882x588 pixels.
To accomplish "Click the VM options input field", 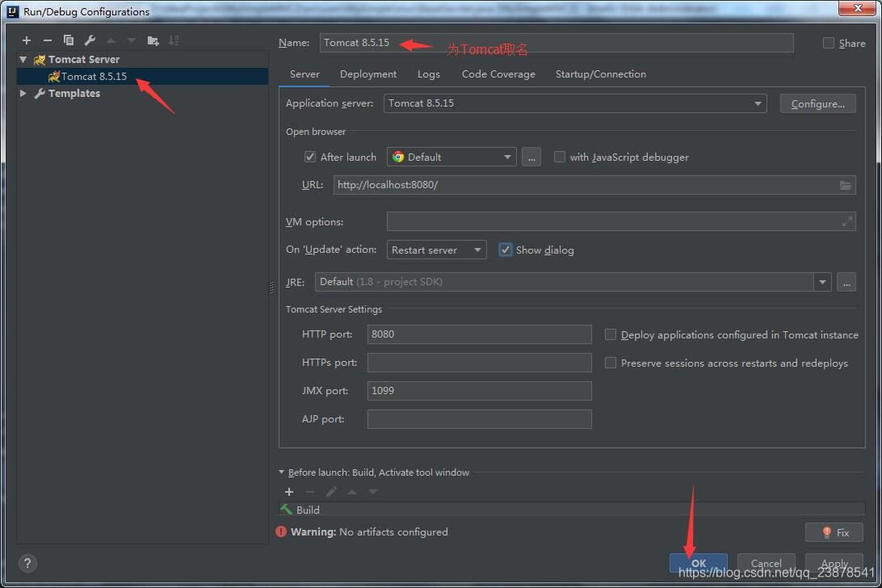I will pos(621,221).
